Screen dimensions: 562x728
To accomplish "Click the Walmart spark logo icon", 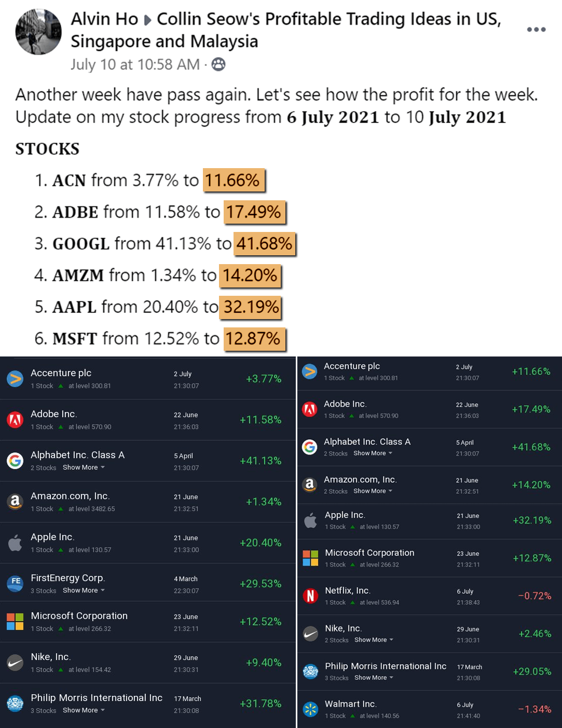I will pyautogui.click(x=310, y=709).
